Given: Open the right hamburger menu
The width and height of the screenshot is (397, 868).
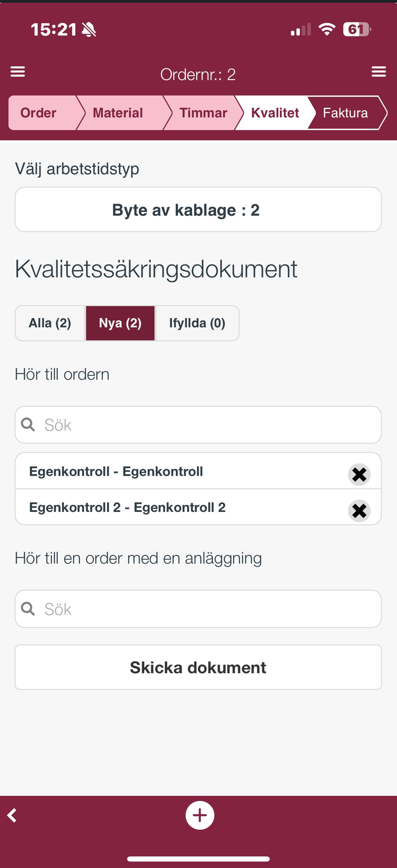Looking at the screenshot, I should 379,71.
